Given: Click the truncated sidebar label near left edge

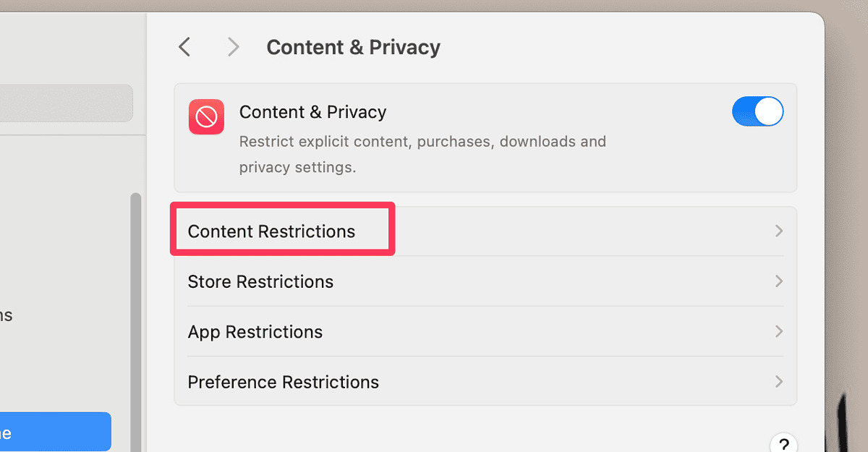Looking at the screenshot, I should pyautogui.click(x=6, y=315).
